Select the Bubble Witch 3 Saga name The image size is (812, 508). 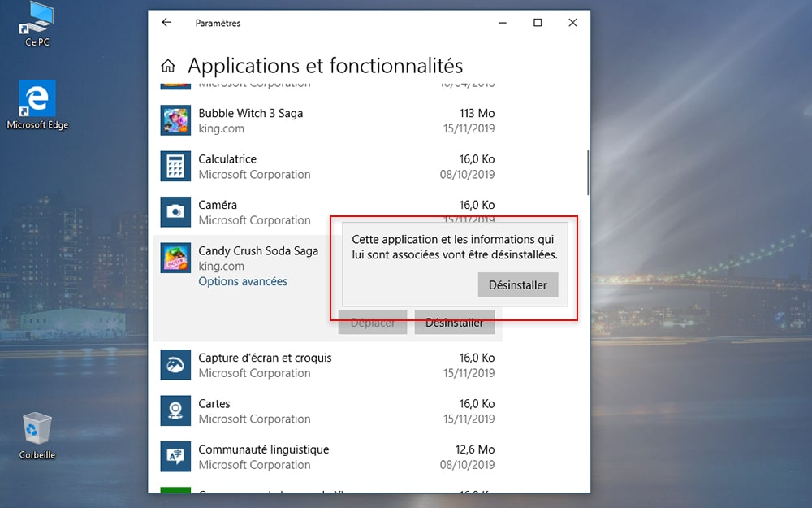[x=251, y=113]
